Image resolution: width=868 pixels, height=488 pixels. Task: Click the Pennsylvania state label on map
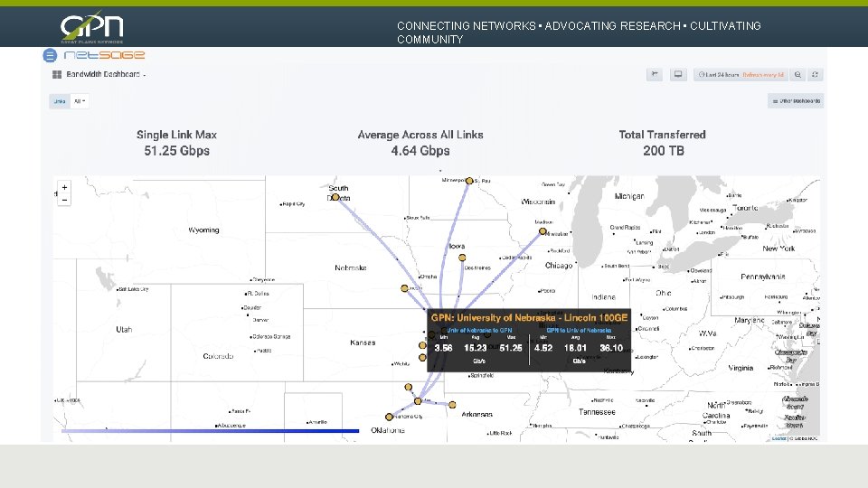(763, 277)
